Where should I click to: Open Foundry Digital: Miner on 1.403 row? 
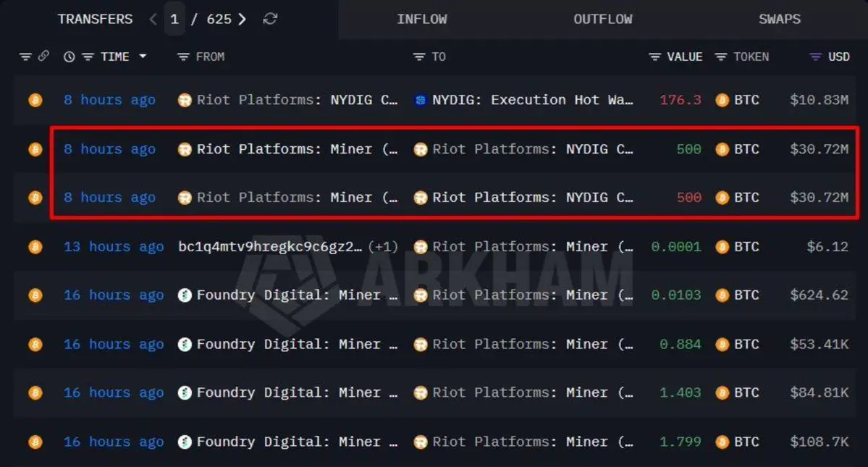pyautogui.click(x=297, y=393)
